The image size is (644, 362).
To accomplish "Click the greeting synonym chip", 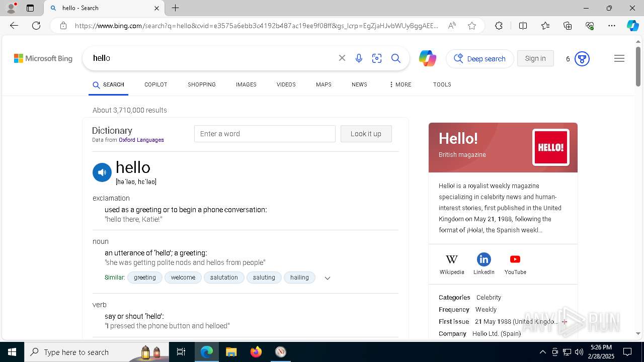I will coord(145,278).
